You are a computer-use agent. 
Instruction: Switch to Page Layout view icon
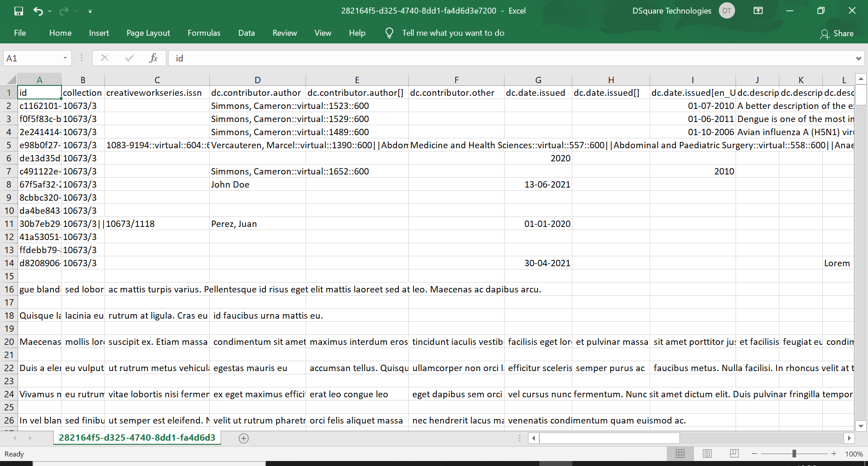click(708, 453)
